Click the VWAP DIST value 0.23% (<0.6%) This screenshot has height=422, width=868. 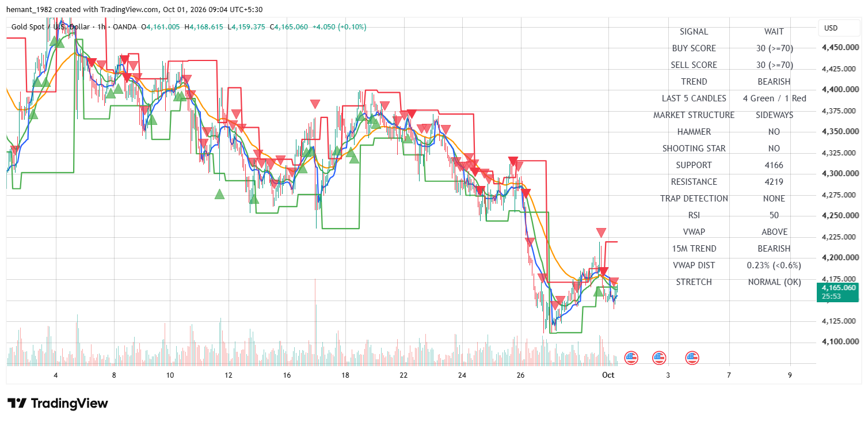(x=774, y=265)
